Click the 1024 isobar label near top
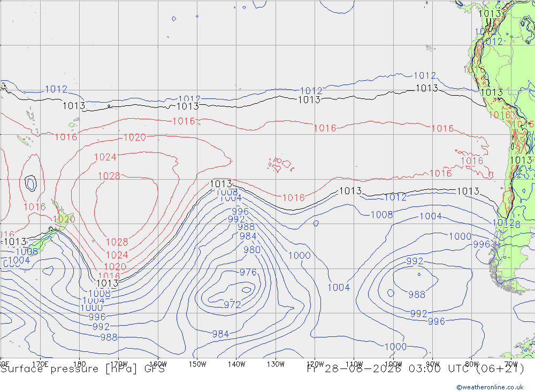This screenshot has height=392, width=535. (x=105, y=157)
